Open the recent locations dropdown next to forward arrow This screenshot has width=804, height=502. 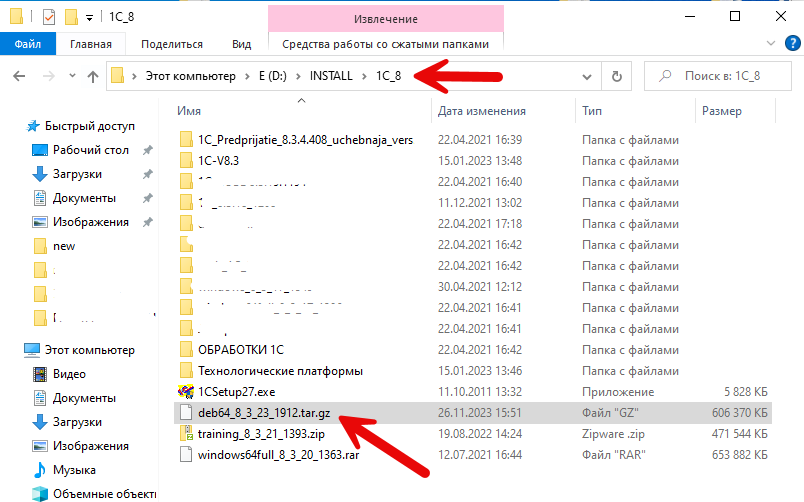[x=70, y=76]
